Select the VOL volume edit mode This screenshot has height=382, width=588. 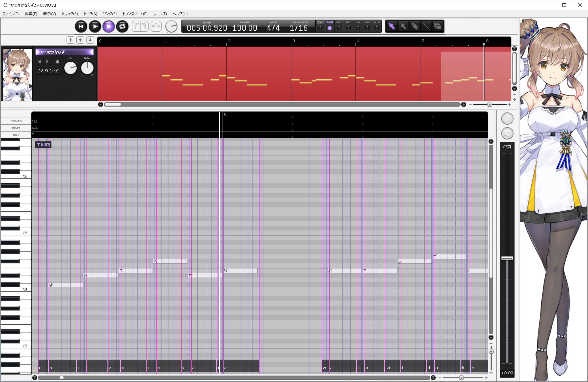[339, 26]
